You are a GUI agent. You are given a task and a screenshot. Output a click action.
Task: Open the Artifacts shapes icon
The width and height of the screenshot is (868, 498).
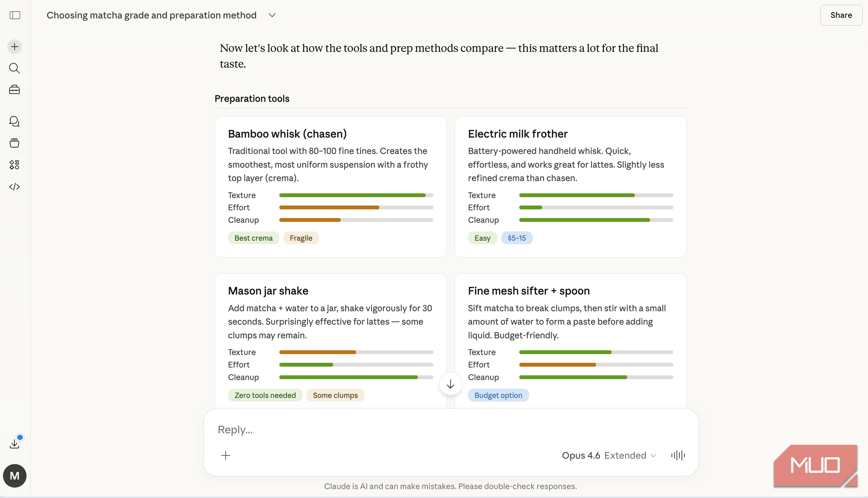click(14, 164)
